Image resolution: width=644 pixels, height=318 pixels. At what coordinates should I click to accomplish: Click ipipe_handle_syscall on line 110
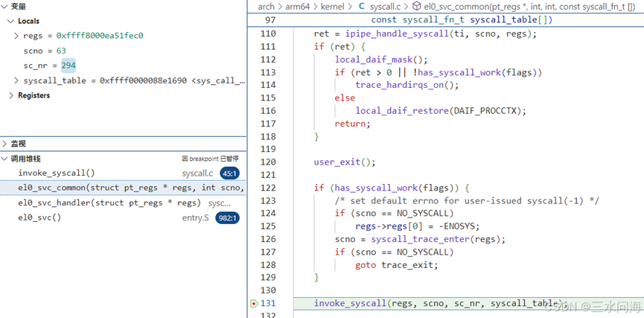point(397,34)
